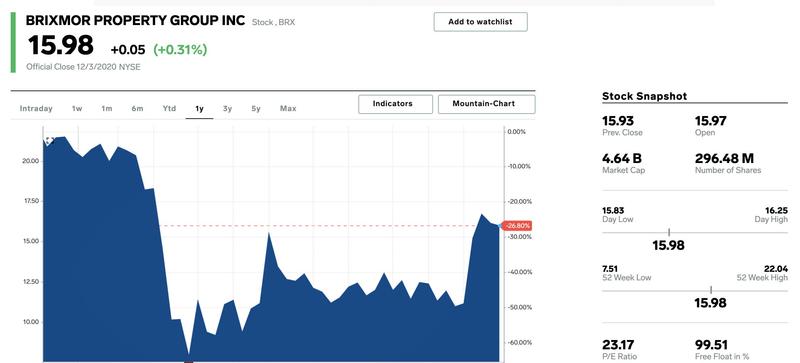Click the 0.00% percent axis label
Screen dimensions: 800x363
pyautogui.click(x=517, y=132)
